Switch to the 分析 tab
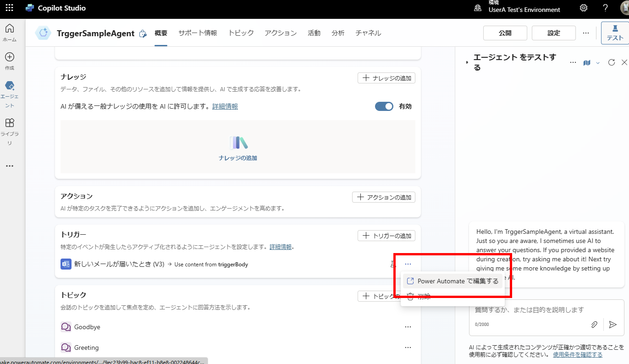Screen dimensions: 629x364 [338, 33]
